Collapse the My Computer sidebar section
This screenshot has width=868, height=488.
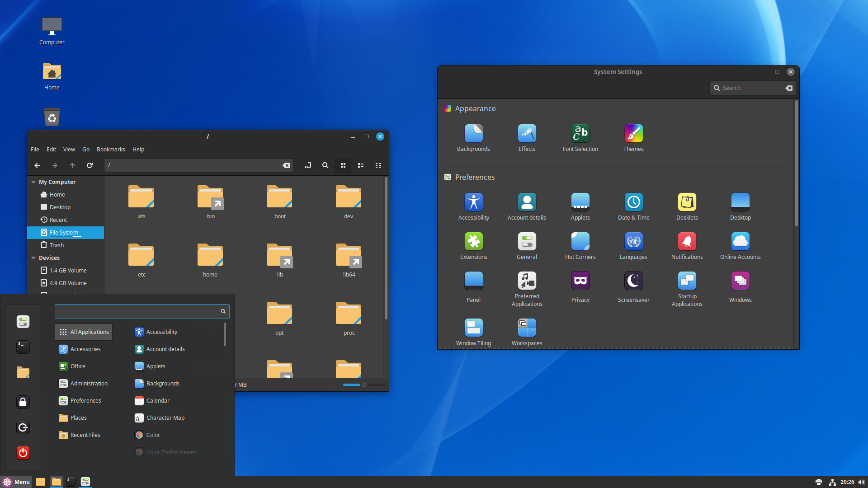coord(33,182)
